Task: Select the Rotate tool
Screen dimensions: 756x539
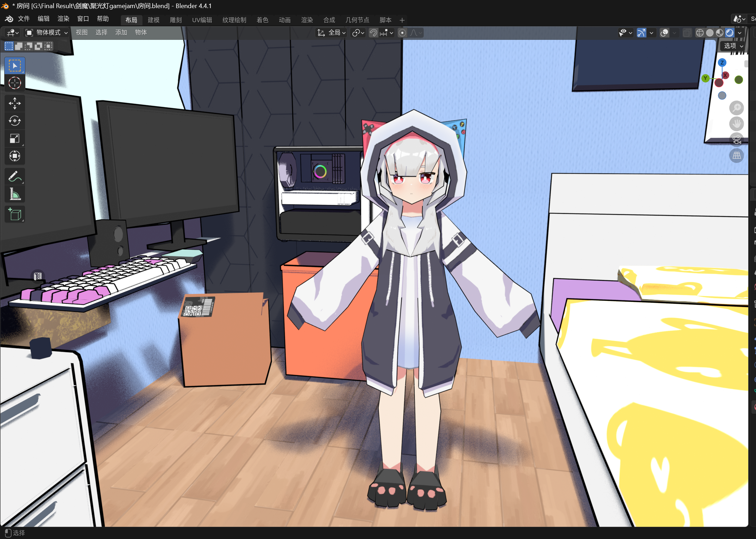Action: click(14, 121)
